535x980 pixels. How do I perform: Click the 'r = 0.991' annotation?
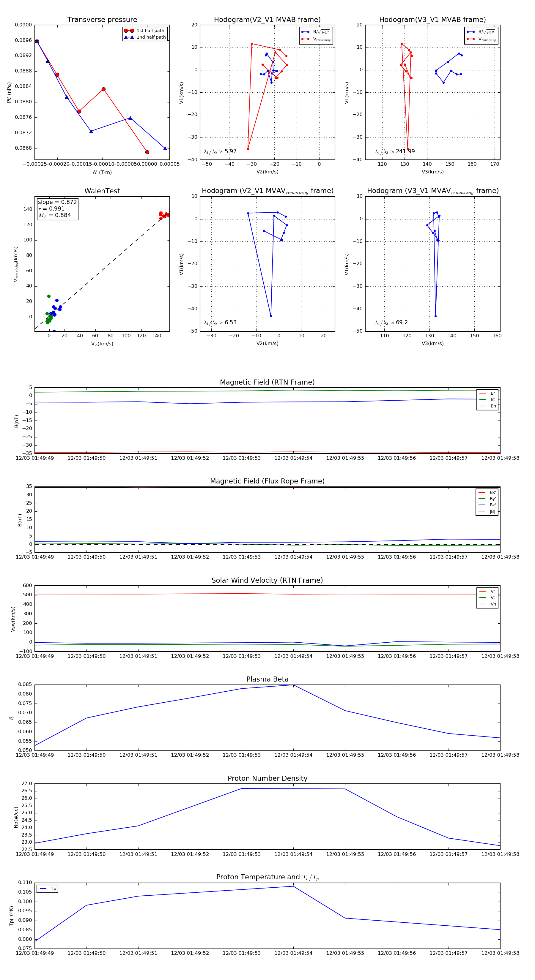pyautogui.click(x=51, y=208)
